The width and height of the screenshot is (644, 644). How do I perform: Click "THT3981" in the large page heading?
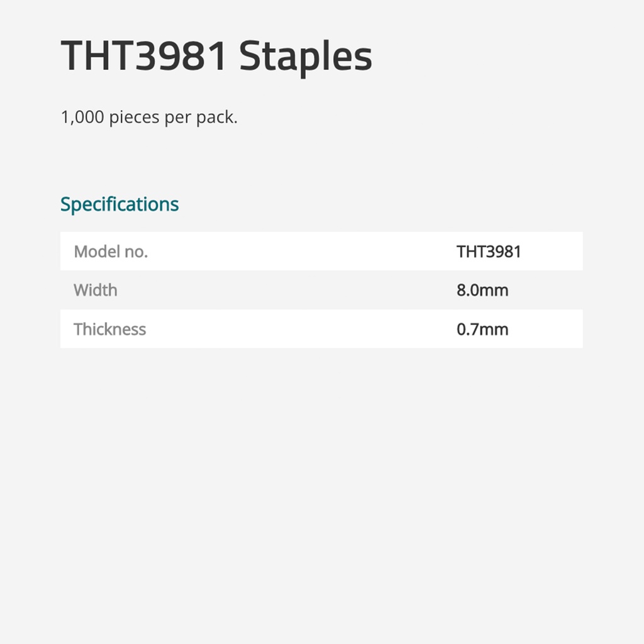[x=143, y=57]
